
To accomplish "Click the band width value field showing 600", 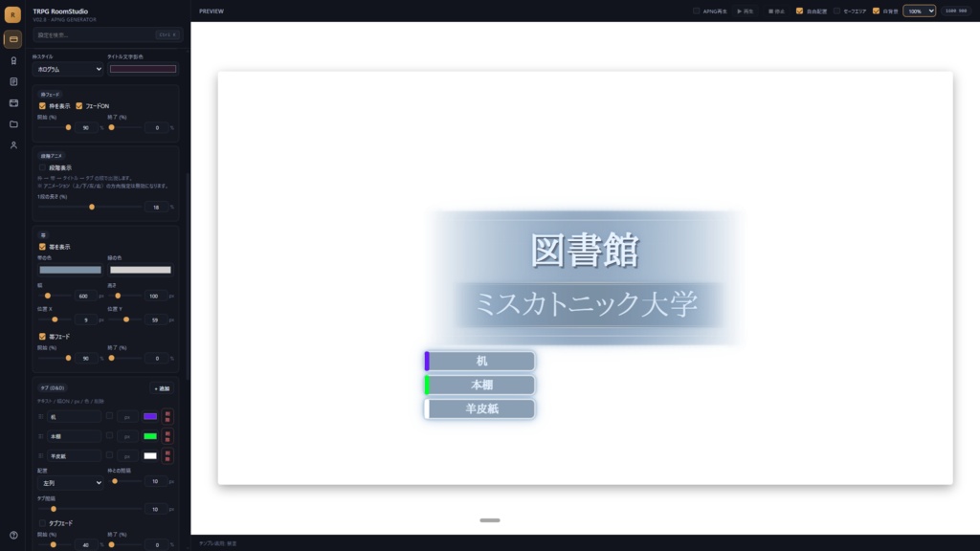I will click(84, 297).
